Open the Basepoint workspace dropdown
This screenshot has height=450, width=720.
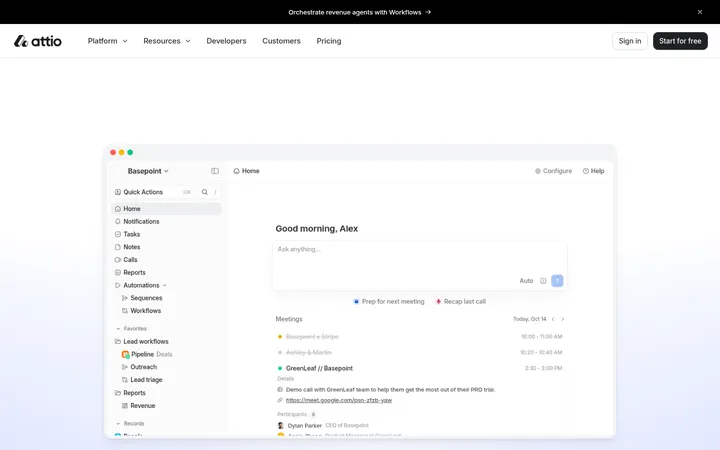(x=148, y=171)
